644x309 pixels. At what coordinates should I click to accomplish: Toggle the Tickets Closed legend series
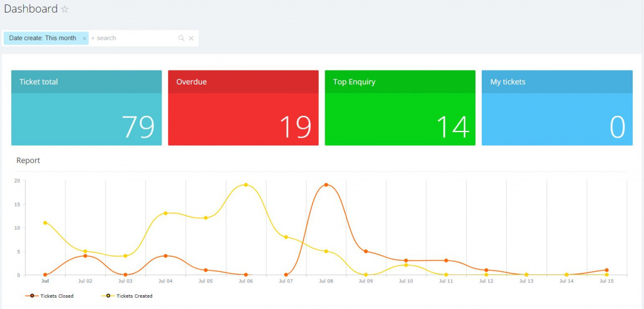(52, 296)
